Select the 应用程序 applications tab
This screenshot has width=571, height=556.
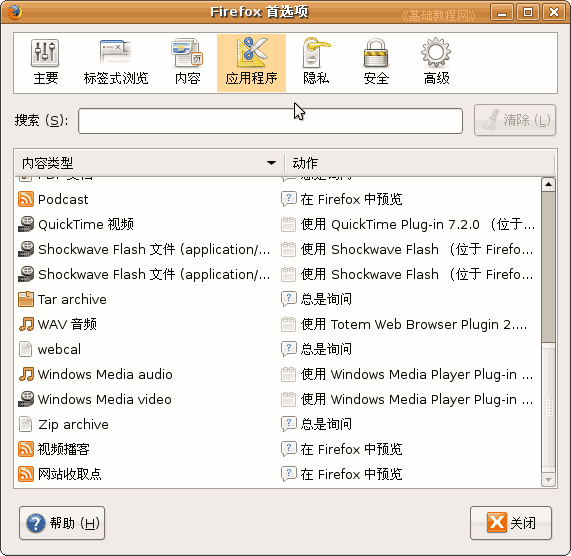[251, 63]
